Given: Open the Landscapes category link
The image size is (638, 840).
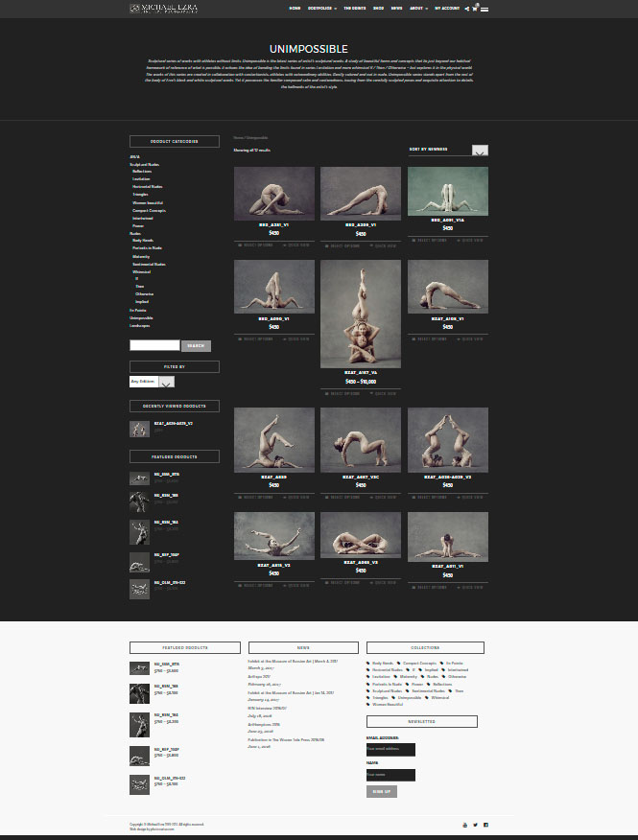Looking at the screenshot, I should [139, 326].
